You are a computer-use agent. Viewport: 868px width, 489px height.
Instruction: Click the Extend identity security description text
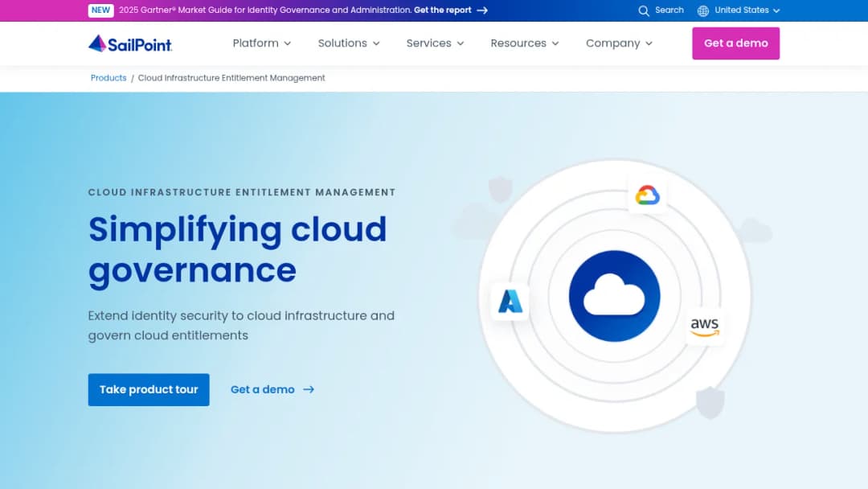click(x=241, y=326)
